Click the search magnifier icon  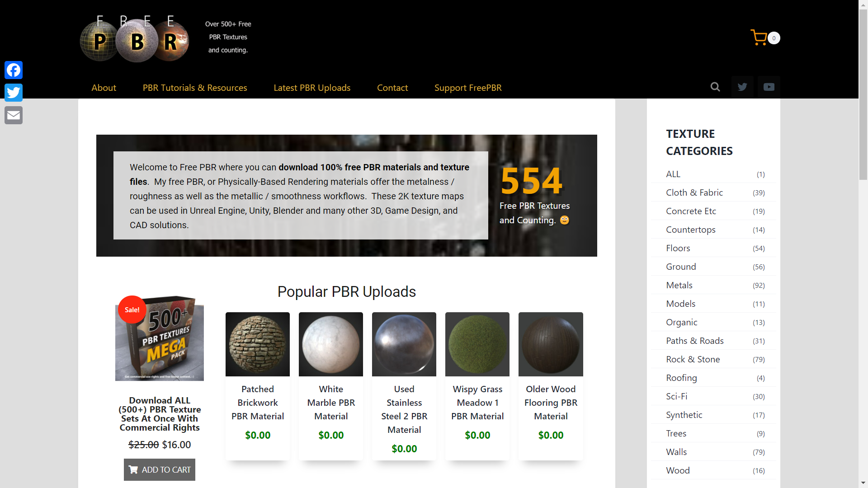715,87
